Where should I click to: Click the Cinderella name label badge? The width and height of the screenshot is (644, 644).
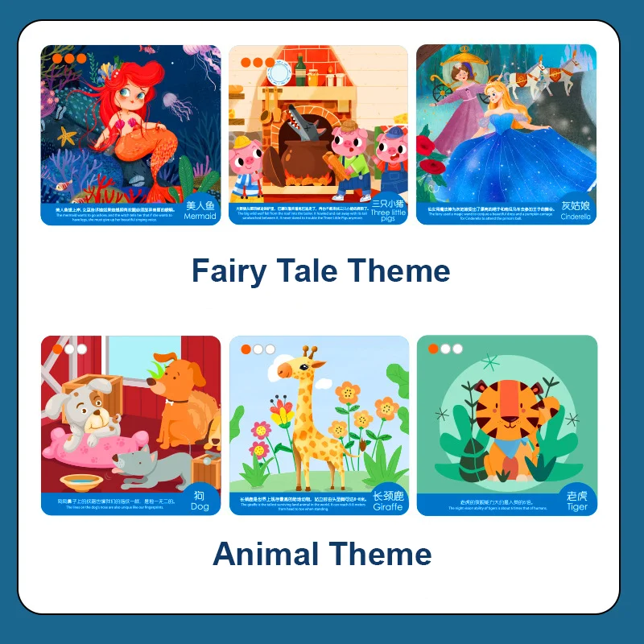[576, 209]
